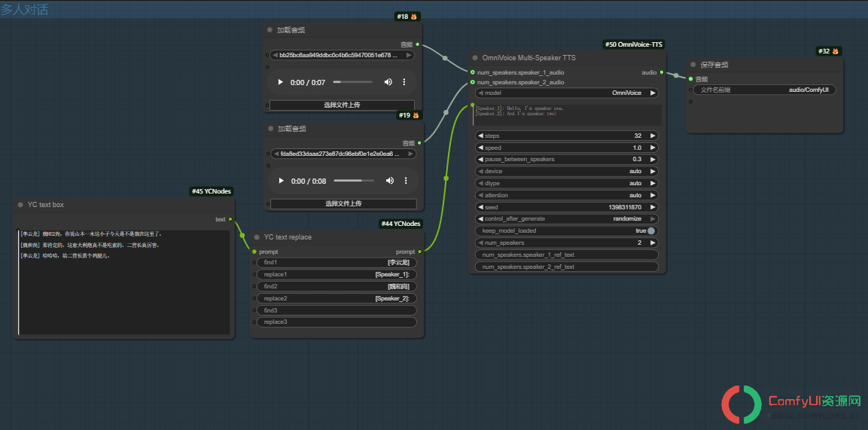This screenshot has height=430, width=868.
Task: Increase steps value with right arrow
Action: click(653, 136)
